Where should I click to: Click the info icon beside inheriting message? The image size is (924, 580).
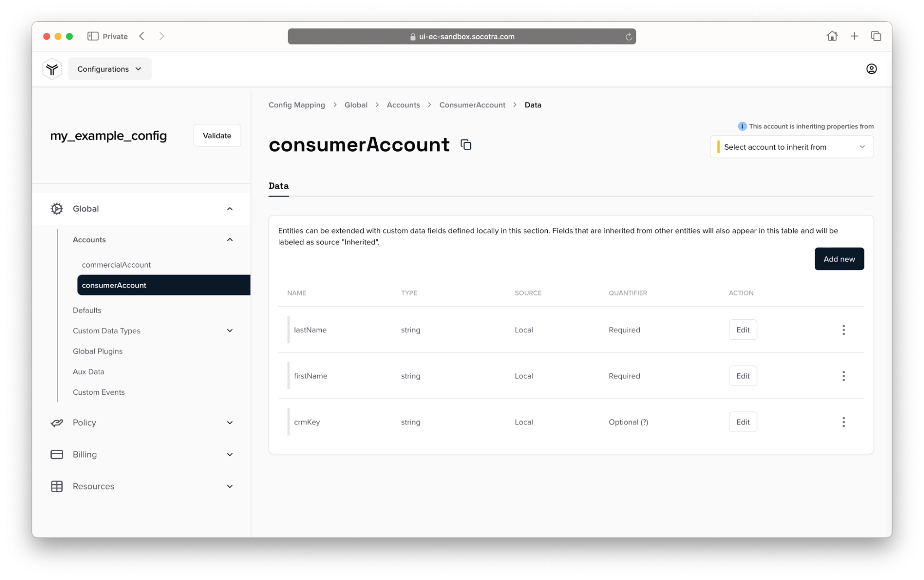pos(742,126)
